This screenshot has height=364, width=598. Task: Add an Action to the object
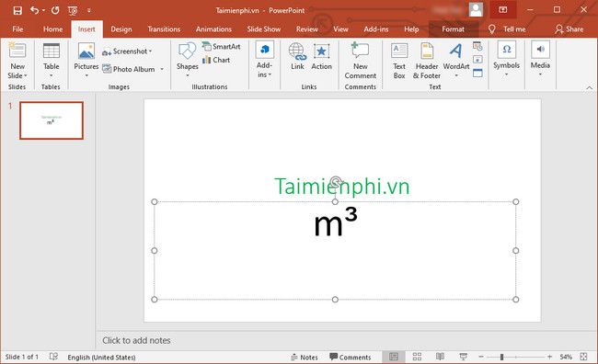coord(321,56)
